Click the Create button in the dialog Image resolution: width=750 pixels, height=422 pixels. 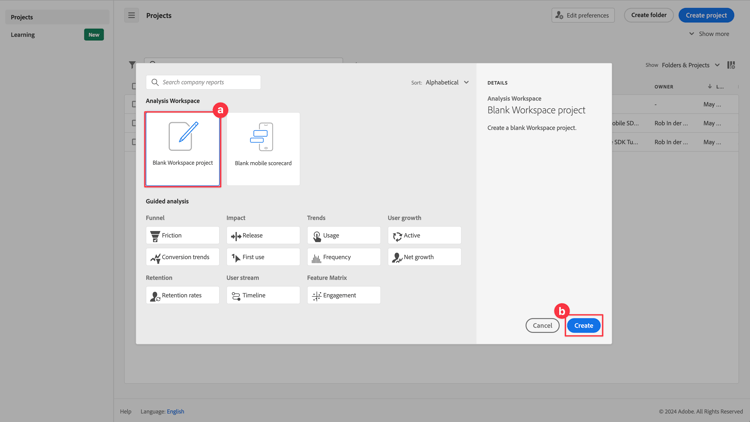click(584, 325)
